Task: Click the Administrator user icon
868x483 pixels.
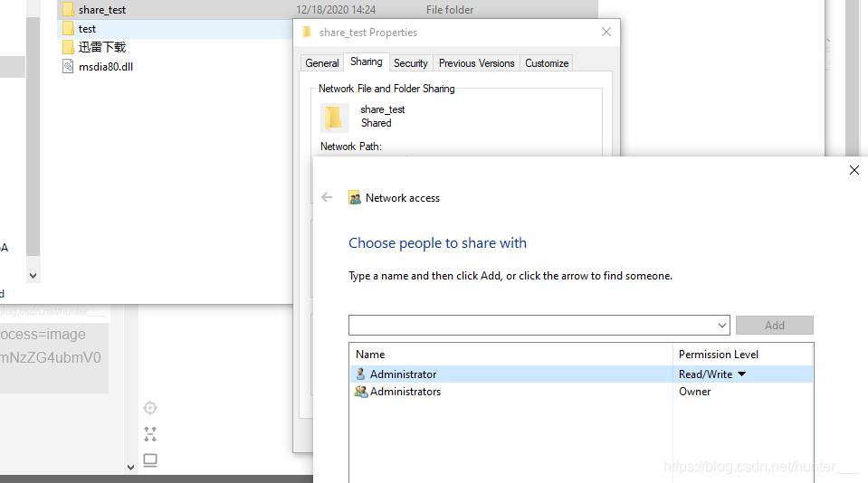Action: pyautogui.click(x=360, y=374)
